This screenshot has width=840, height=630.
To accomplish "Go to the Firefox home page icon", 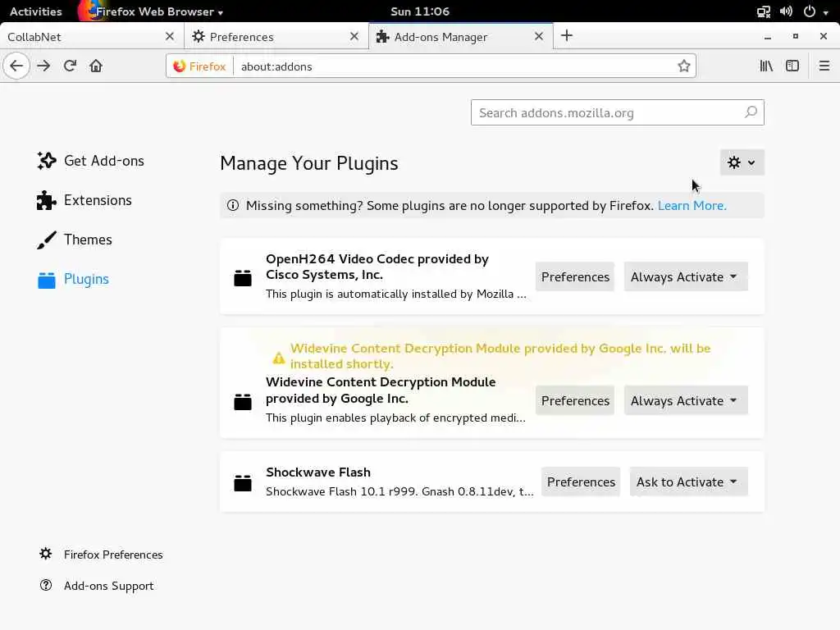I will click(96, 66).
